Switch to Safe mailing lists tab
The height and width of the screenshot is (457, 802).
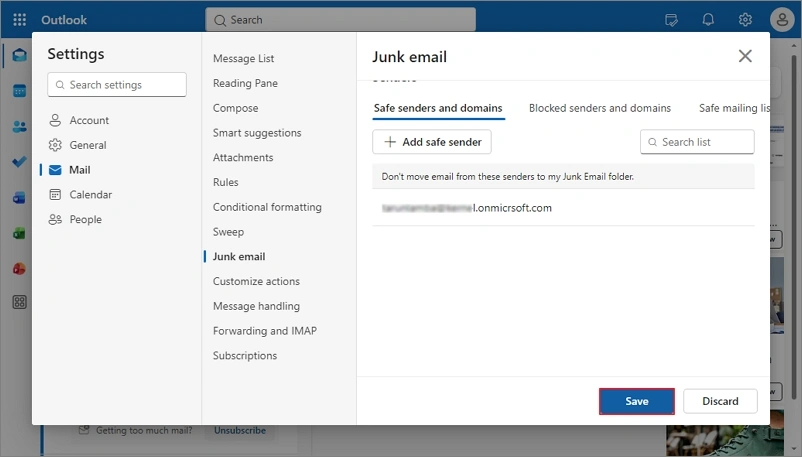[x=734, y=108]
